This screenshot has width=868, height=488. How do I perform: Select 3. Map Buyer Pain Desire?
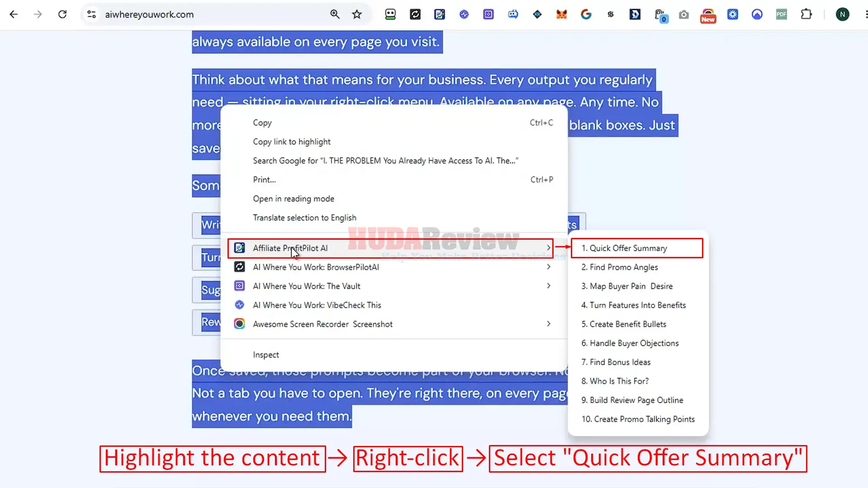[638, 286]
